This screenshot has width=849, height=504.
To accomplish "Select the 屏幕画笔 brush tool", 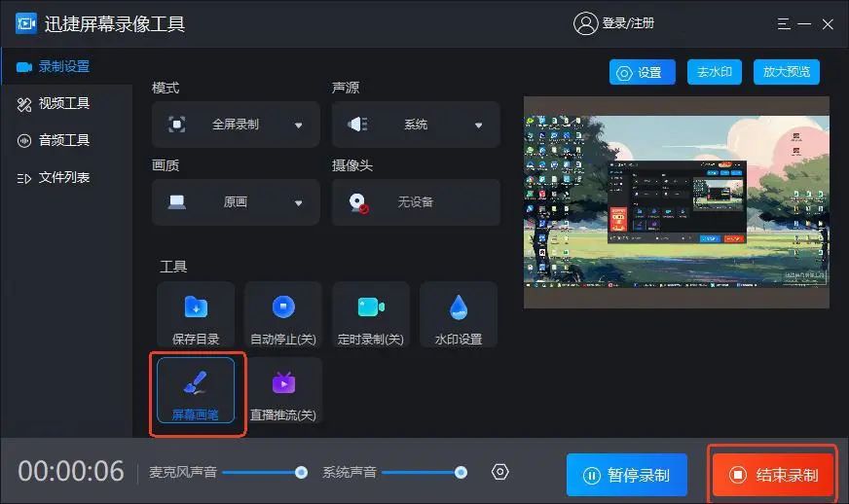I will [196, 390].
